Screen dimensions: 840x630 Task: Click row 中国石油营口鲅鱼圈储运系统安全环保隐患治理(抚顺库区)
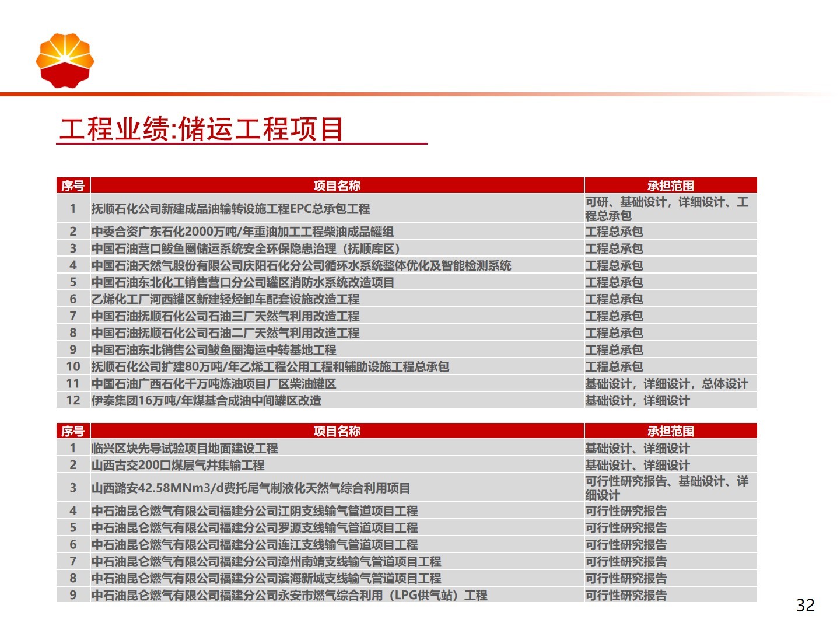click(x=407, y=249)
